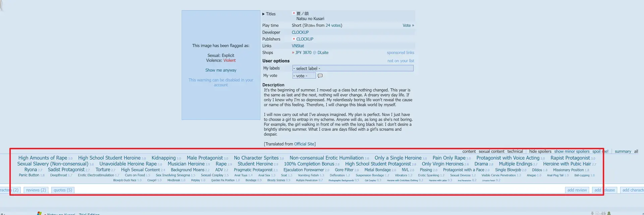Open the Official Site link in description
The width and height of the screenshot is (644, 215).
click(304, 144)
